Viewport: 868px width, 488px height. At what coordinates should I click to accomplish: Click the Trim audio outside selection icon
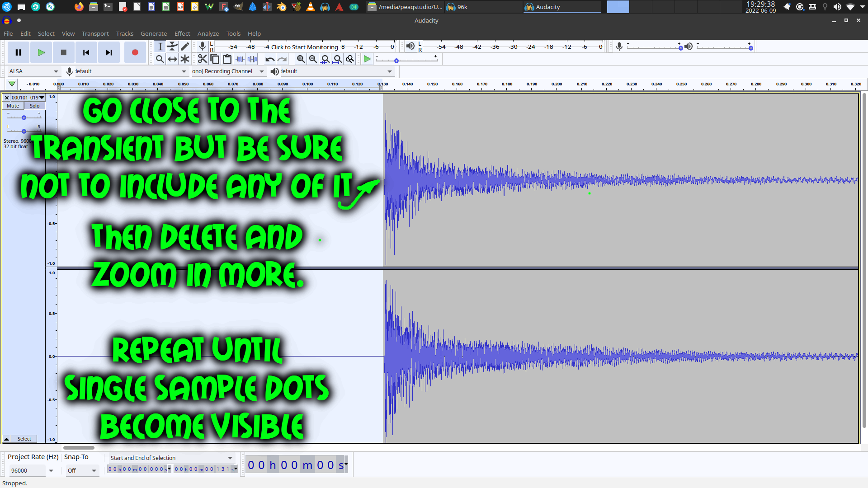pyautogui.click(x=240, y=59)
